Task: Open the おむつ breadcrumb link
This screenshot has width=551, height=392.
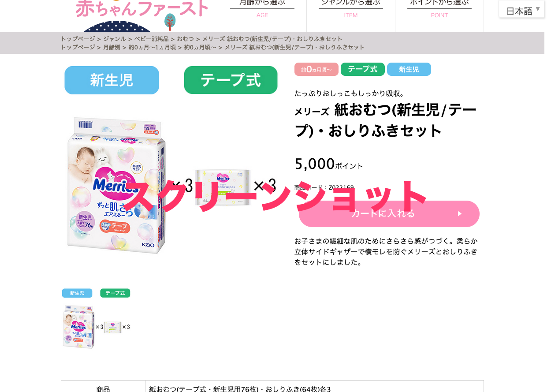Action: pyautogui.click(x=185, y=39)
